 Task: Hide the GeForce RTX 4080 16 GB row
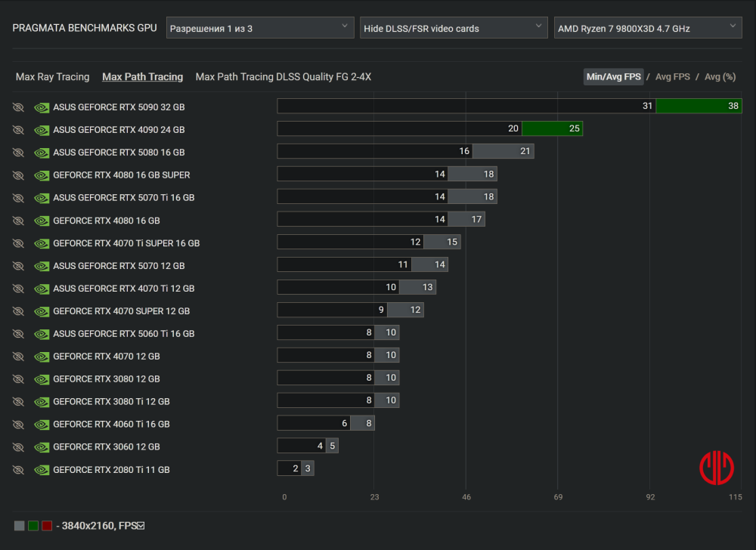18,221
